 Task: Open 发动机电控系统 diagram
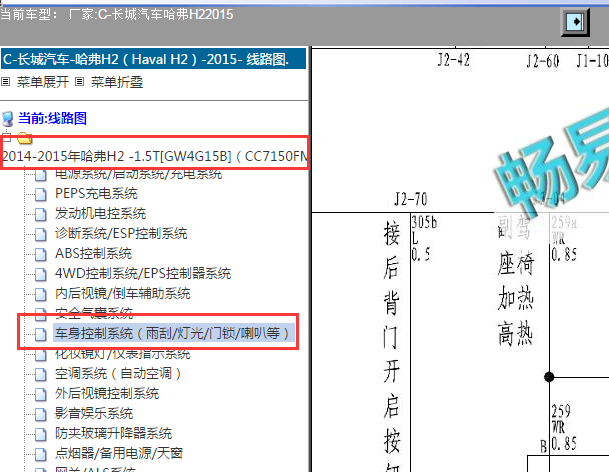pos(100,213)
